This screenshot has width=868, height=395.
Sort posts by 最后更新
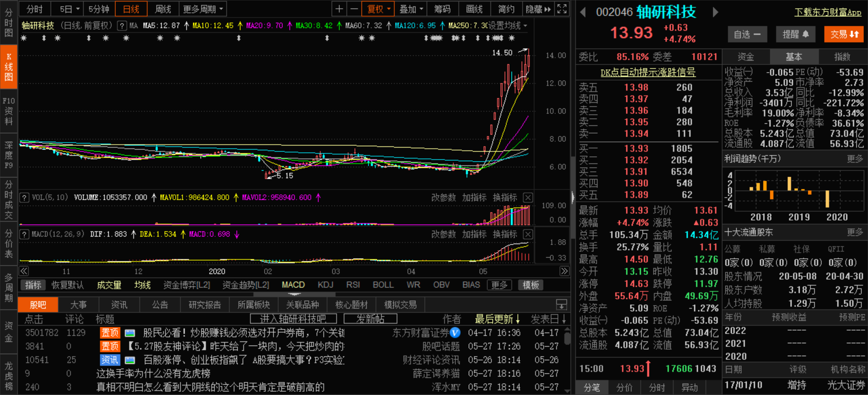tap(497, 319)
